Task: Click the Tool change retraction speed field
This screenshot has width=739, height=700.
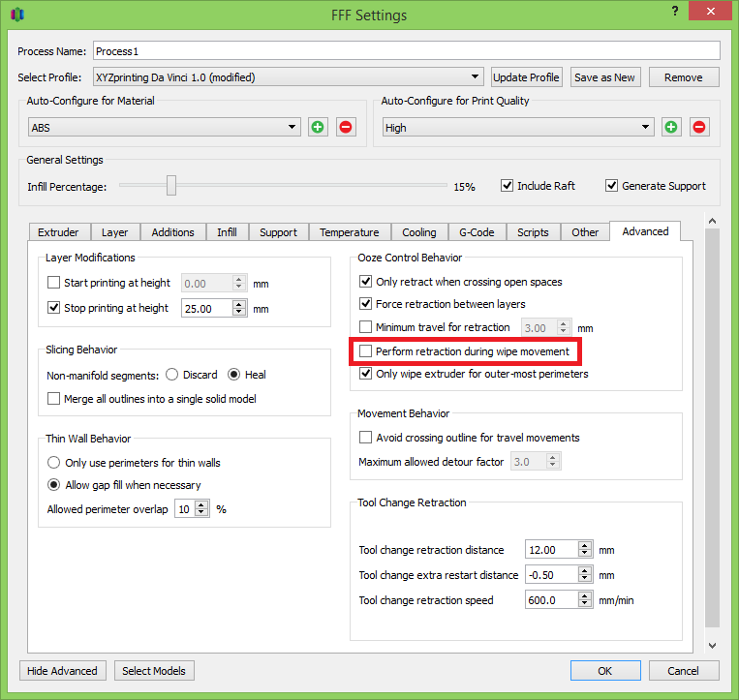Action: (x=552, y=600)
